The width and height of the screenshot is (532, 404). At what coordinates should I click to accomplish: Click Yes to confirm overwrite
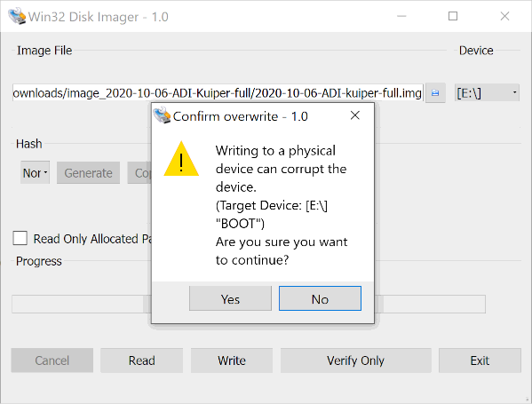[x=230, y=298]
